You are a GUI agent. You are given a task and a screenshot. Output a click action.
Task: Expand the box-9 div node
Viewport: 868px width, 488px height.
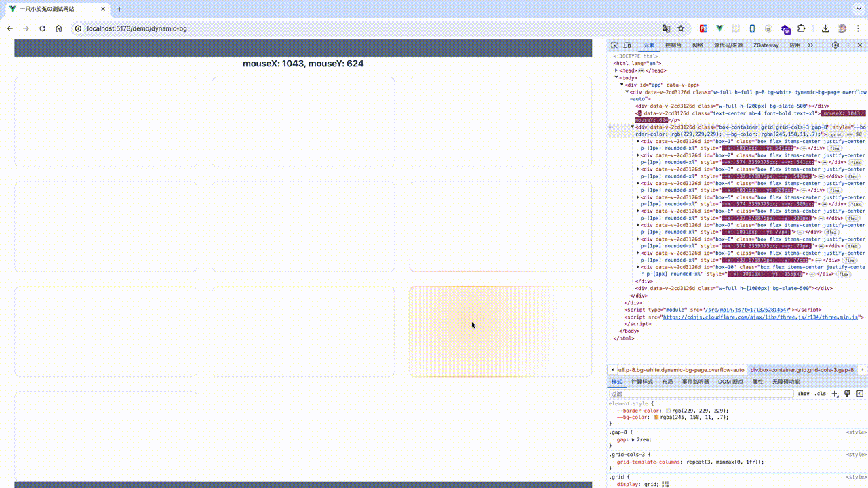[638, 253]
